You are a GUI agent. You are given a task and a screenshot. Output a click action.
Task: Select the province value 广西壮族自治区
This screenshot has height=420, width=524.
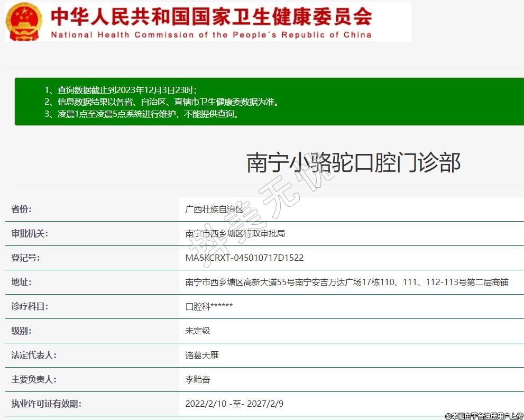tap(214, 209)
